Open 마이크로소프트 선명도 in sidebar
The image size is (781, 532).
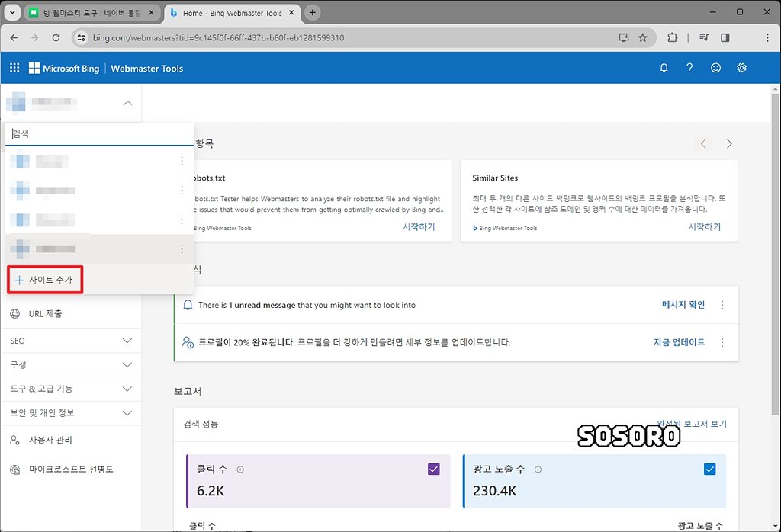click(x=71, y=470)
